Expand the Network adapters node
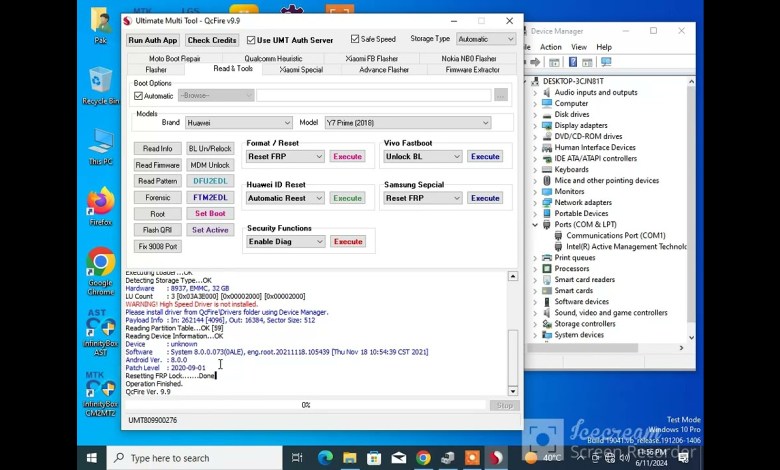The image size is (780, 470). tap(535, 203)
